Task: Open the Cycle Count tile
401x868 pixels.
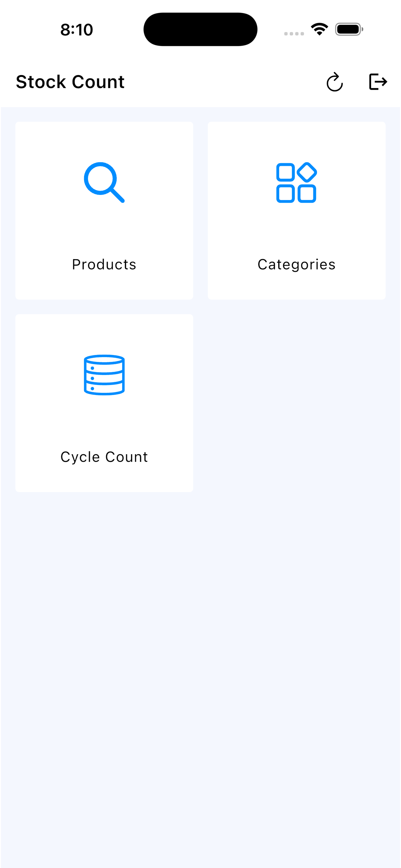Action: pos(104,403)
